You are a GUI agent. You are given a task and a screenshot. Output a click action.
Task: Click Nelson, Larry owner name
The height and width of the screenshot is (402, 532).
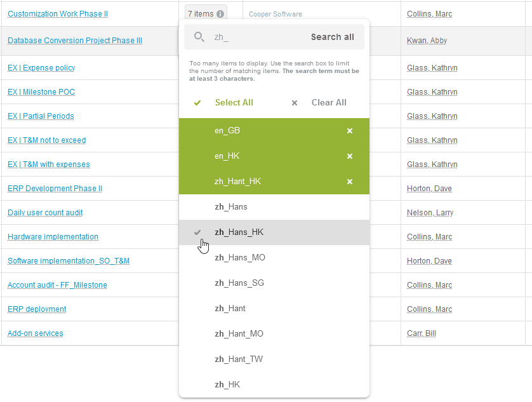point(430,213)
